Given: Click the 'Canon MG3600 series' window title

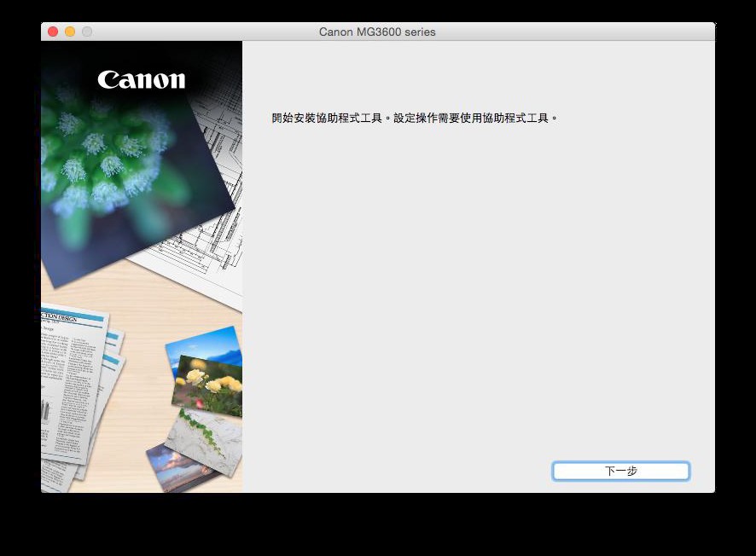Looking at the screenshot, I should [x=377, y=32].
